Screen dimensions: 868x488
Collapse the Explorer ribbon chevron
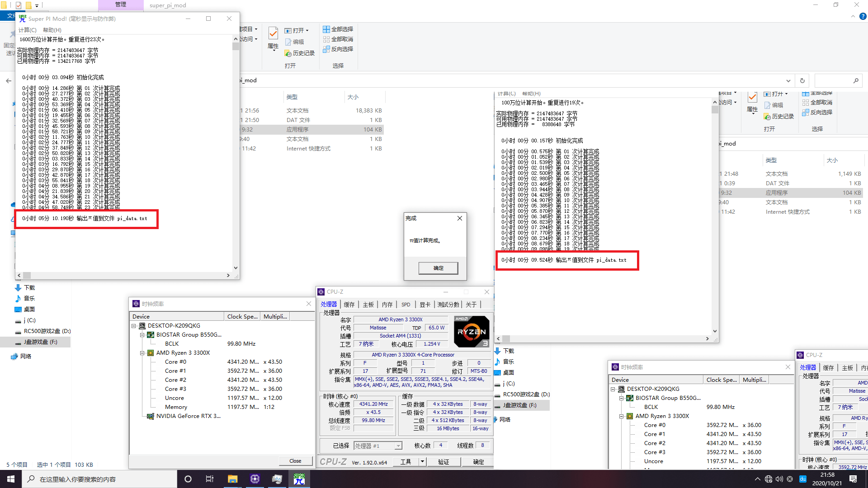tap(853, 16)
